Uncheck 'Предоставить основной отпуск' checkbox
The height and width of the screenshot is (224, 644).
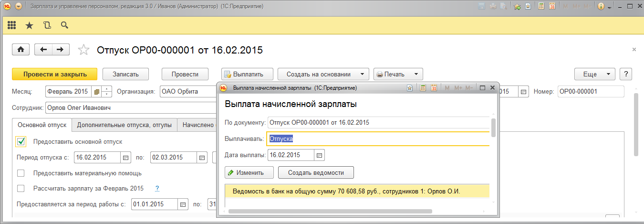coord(21,141)
